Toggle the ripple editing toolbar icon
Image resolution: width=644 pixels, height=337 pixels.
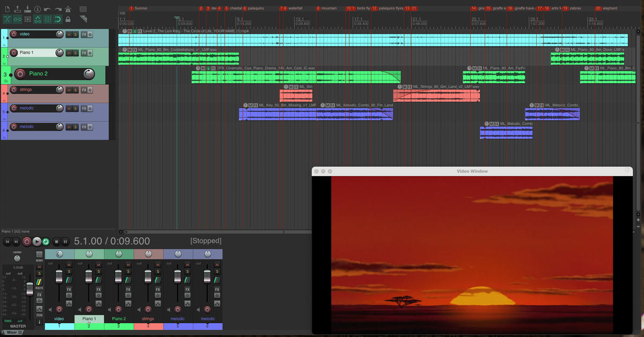pos(27,19)
